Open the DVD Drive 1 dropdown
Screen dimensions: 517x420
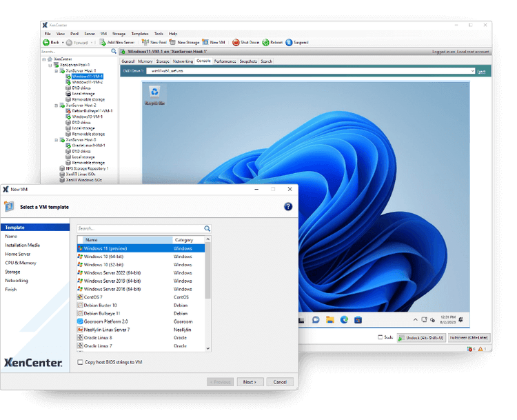(472, 71)
